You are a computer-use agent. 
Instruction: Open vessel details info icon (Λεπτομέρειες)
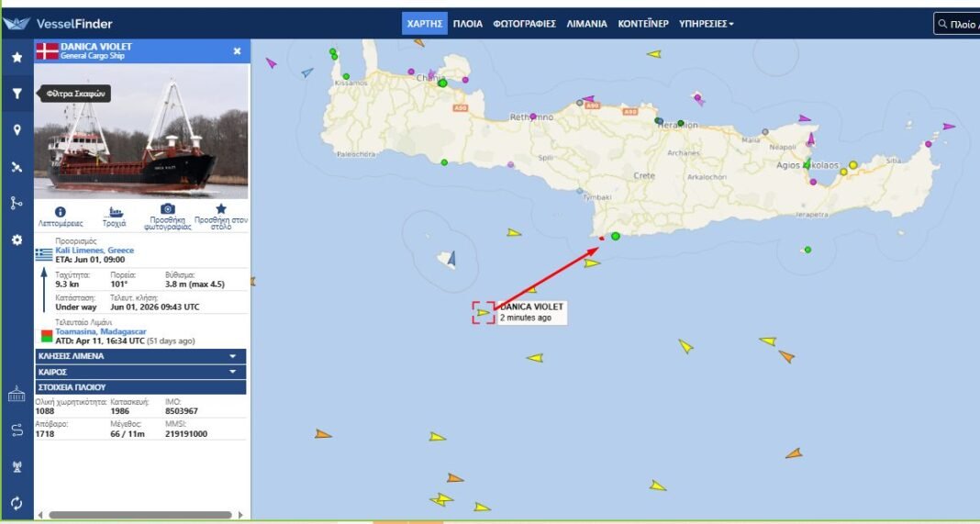coord(60,212)
